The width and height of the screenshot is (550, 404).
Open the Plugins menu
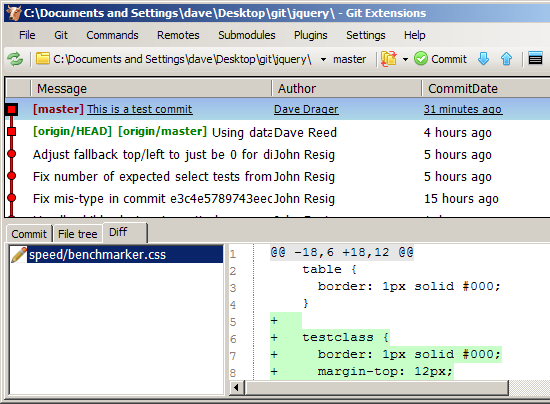tap(310, 35)
